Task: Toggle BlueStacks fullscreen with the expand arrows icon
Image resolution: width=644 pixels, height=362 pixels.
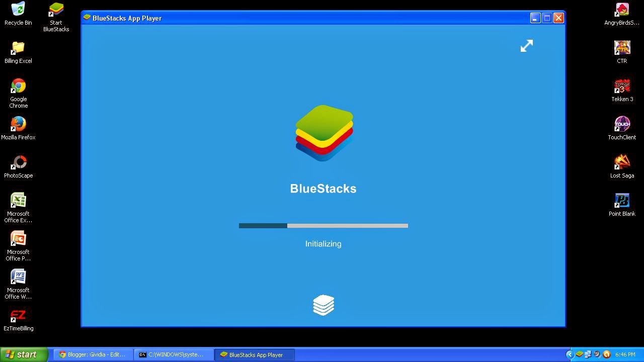Action: pyautogui.click(x=526, y=46)
